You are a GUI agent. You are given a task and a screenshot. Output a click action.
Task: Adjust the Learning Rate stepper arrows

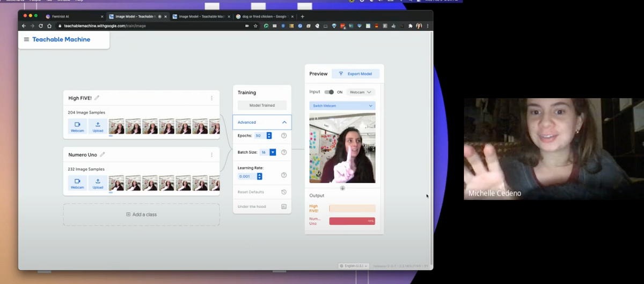pyautogui.click(x=260, y=176)
